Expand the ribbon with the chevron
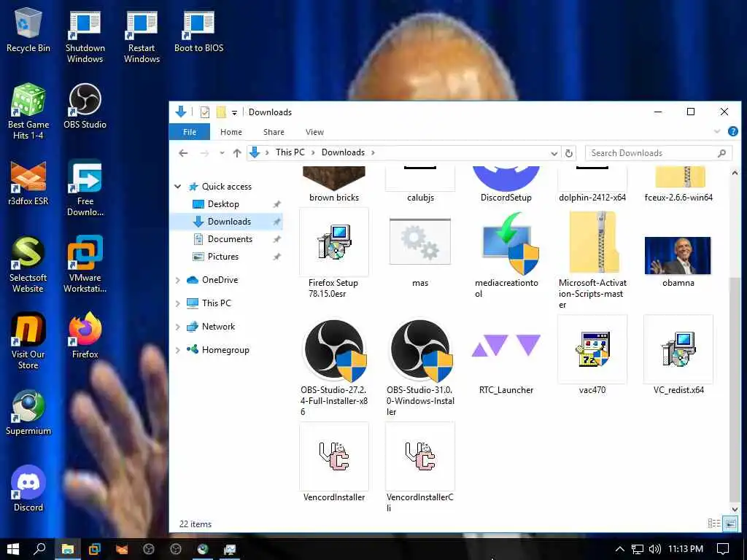747x560 pixels. [717, 131]
